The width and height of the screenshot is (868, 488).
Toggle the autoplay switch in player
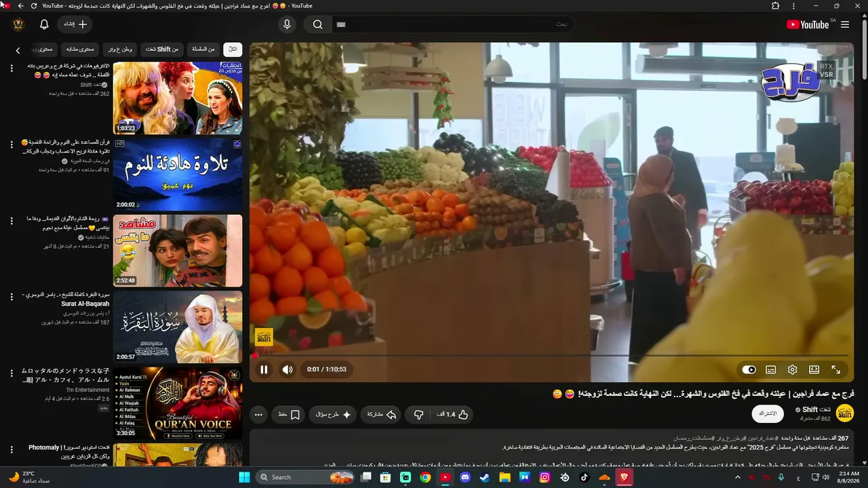[x=749, y=369]
